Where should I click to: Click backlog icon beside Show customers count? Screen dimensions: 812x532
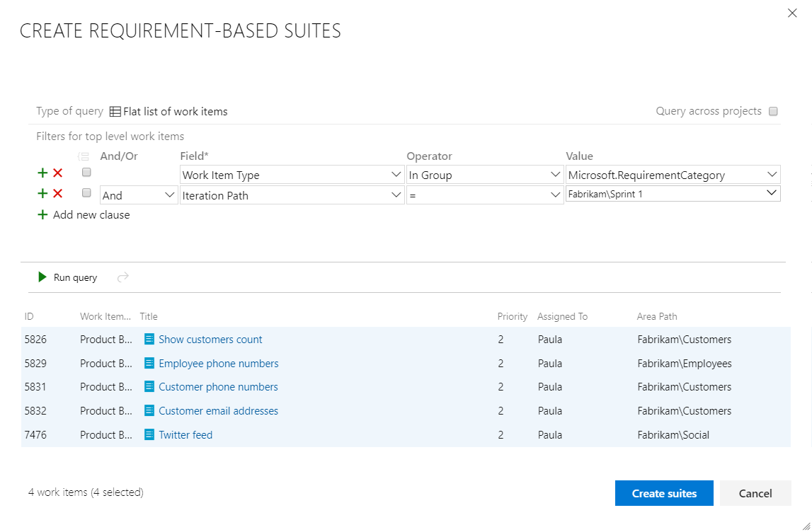click(x=149, y=340)
